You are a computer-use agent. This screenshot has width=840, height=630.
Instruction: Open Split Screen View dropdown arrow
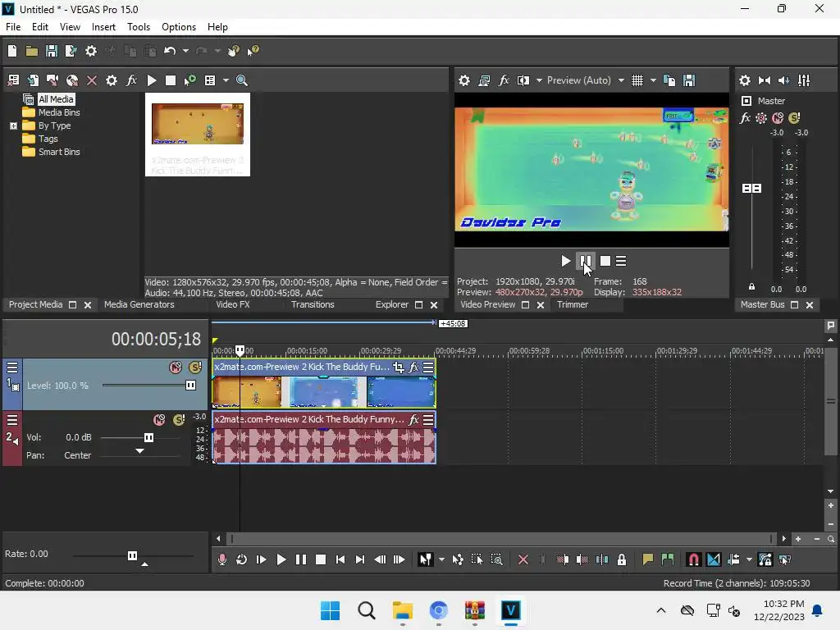click(539, 80)
